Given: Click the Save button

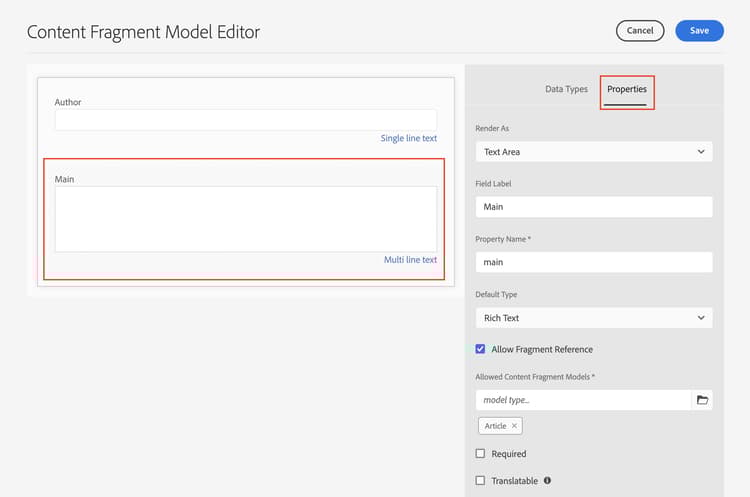Looking at the screenshot, I should [699, 31].
